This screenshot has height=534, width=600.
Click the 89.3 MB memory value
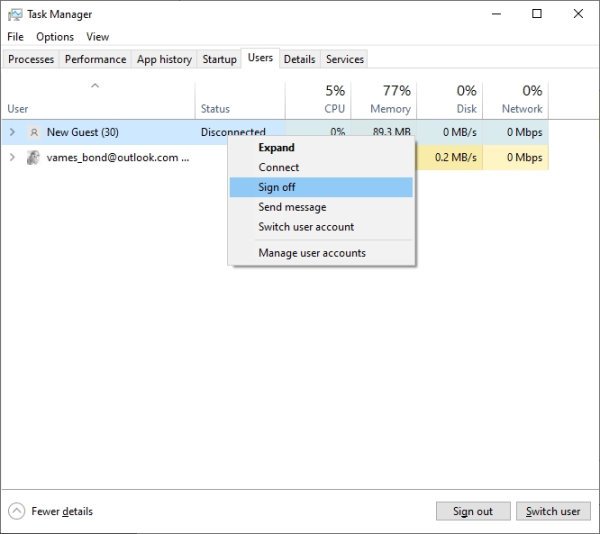[391, 132]
